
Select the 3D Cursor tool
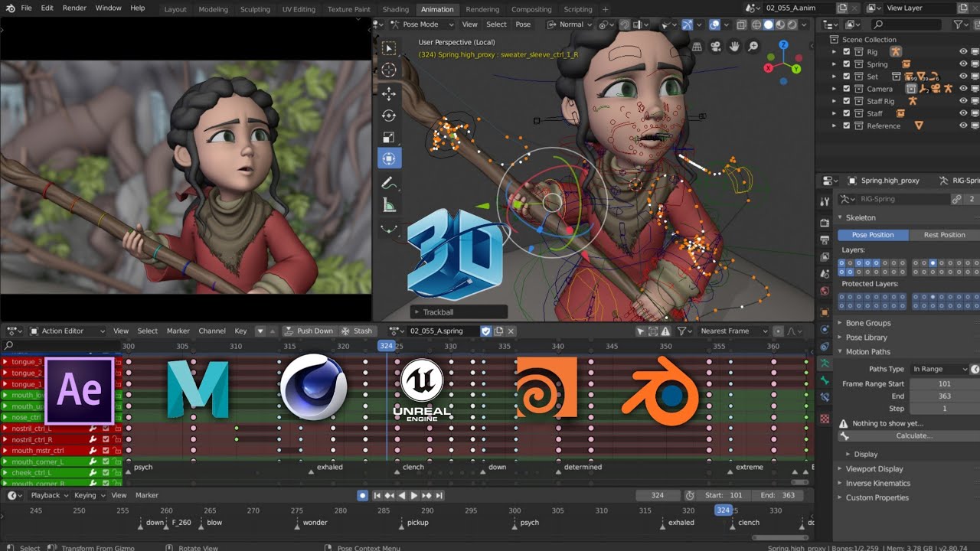(389, 70)
